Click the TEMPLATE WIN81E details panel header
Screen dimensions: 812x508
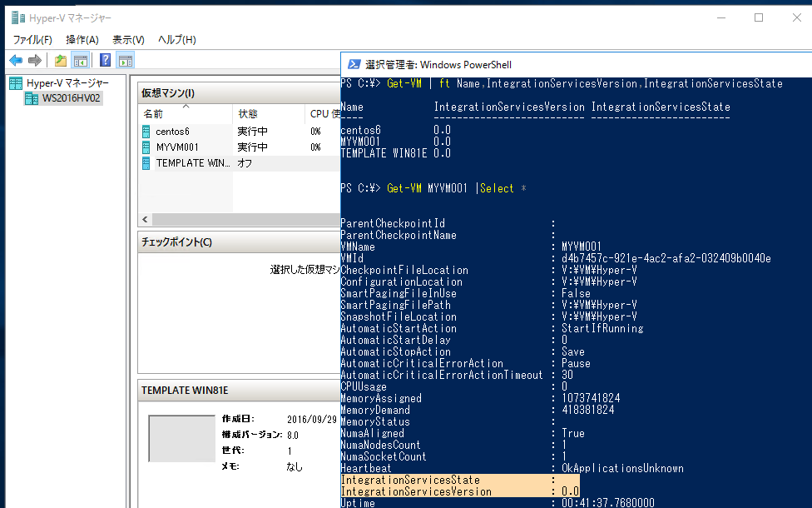tap(240, 391)
